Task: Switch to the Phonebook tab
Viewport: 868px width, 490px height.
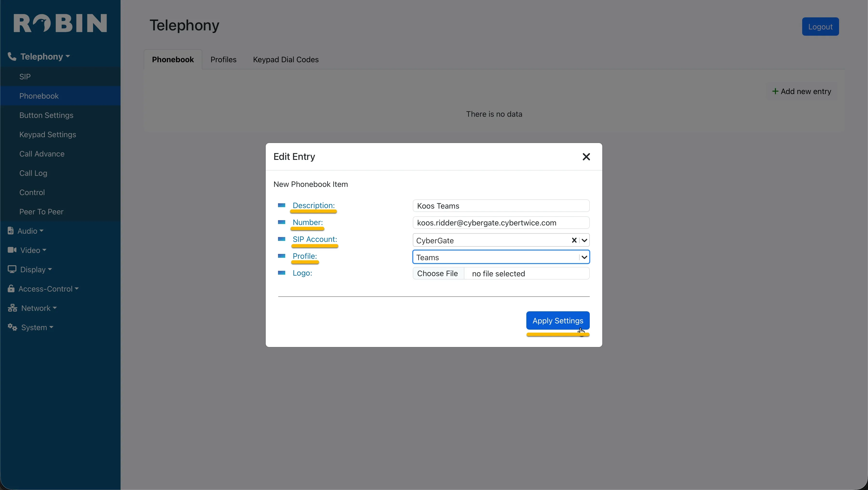Action: (173, 59)
